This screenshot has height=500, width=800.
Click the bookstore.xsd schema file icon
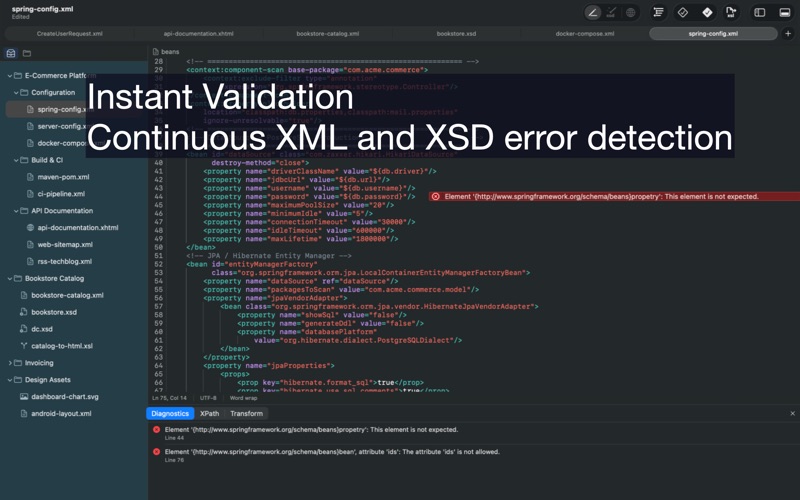tap(23, 312)
